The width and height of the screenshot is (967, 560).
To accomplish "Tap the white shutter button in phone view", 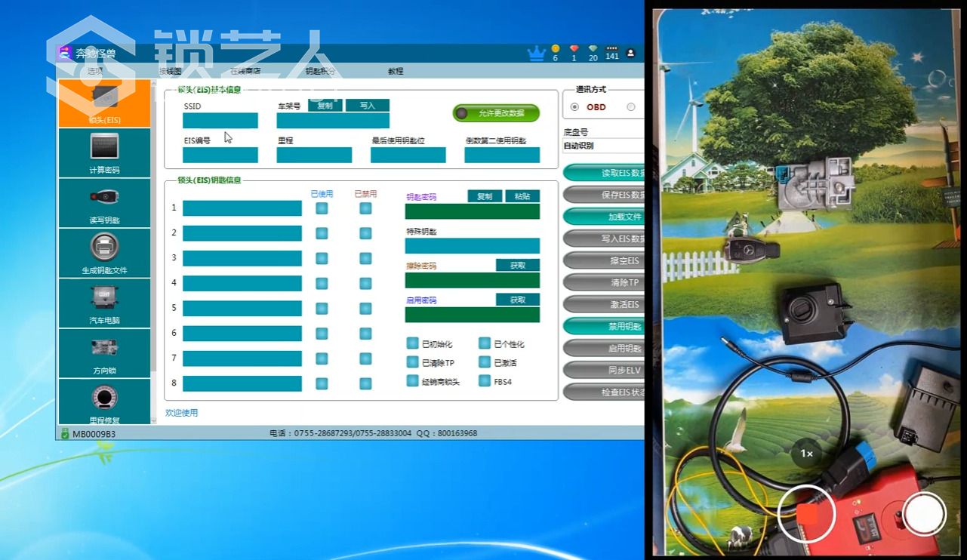I will (x=925, y=514).
